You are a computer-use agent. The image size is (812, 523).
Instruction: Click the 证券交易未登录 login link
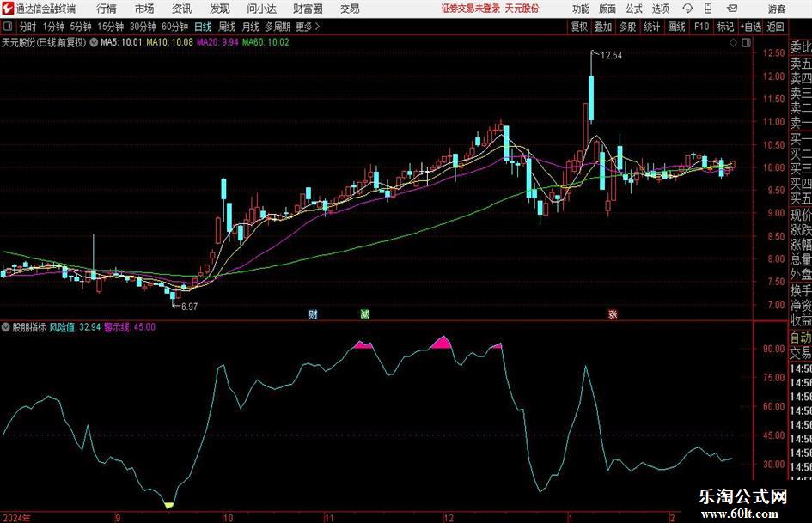tap(471, 9)
